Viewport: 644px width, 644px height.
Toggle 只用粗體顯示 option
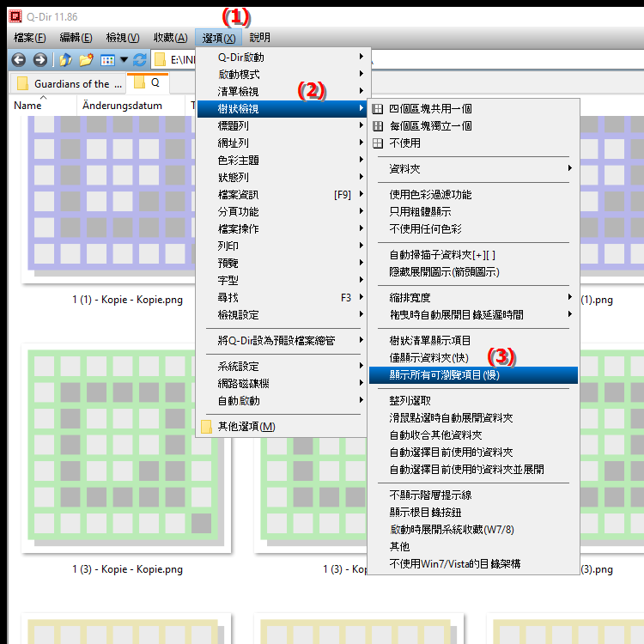point(473,212)
